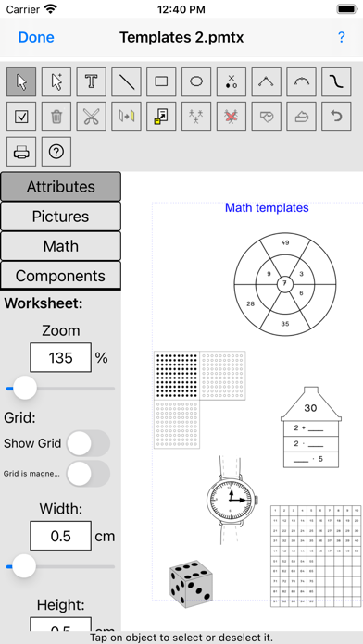Choose the multi-select arrow with plus tool
Screen dimensions: 363x644
pyautogui.click(x=56, y=81)
